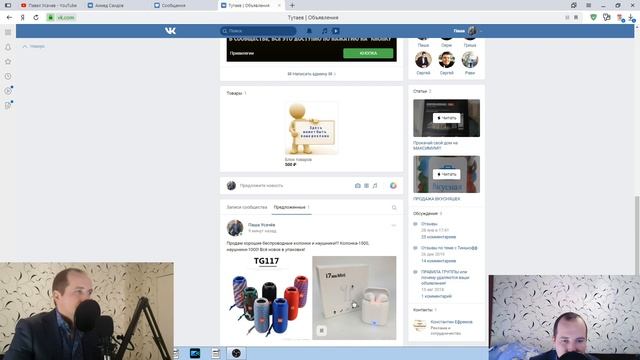Image resolution: width=640 pixels, height=360 pixels.
Task: Expand the profile dropdown arrow in VK header
Action: coord(480,31)
